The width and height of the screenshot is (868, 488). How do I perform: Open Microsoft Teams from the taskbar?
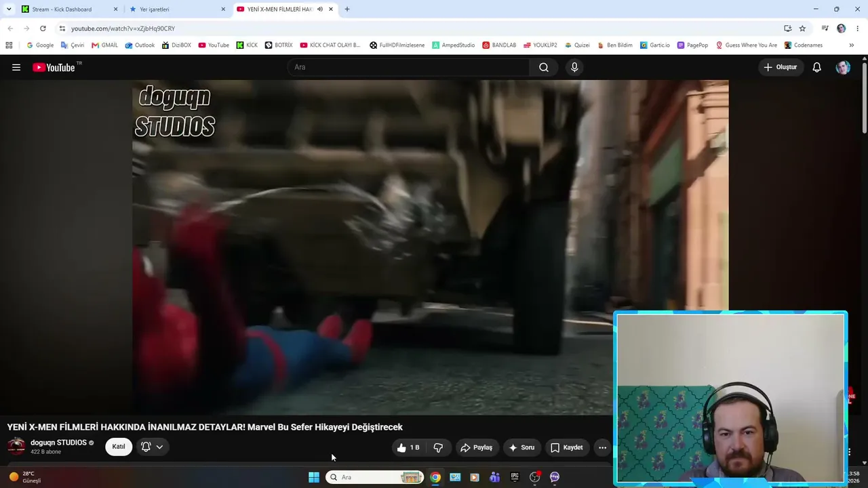[494, 477]
